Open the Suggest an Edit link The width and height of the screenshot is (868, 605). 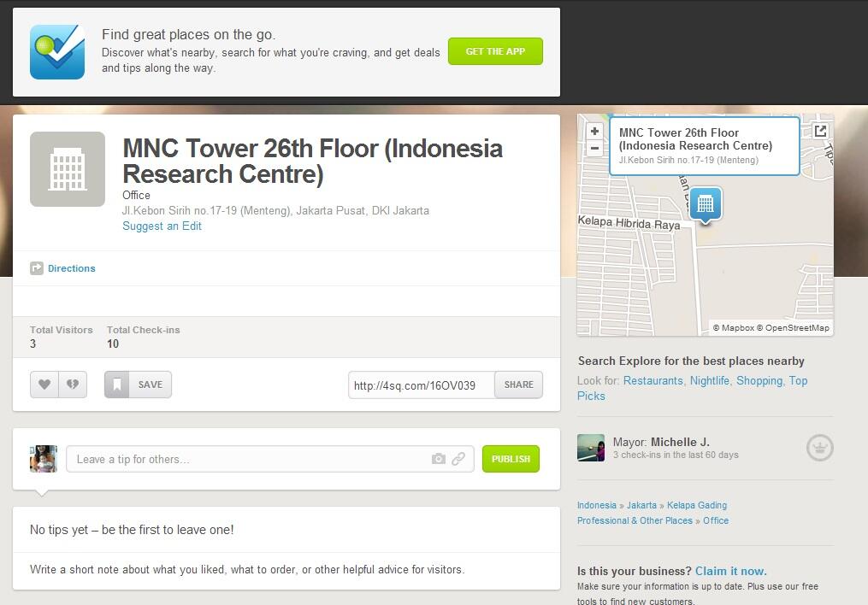[x=162, y=226]
